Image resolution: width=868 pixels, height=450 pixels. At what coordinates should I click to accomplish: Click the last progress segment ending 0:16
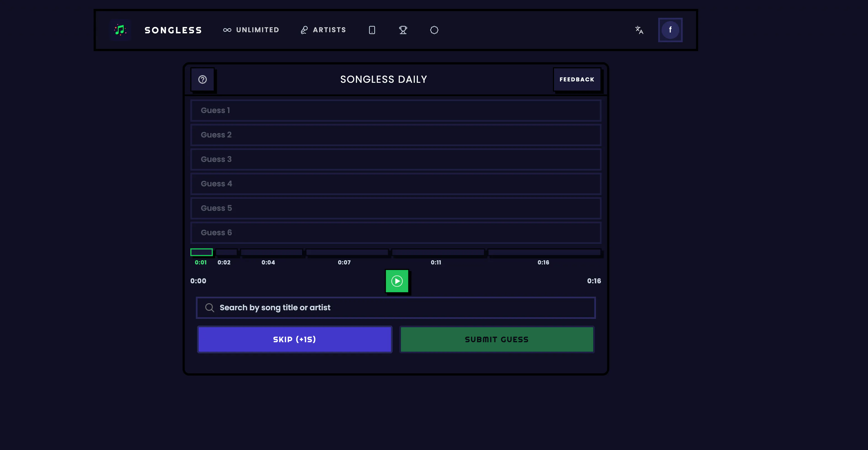[544, 252]
